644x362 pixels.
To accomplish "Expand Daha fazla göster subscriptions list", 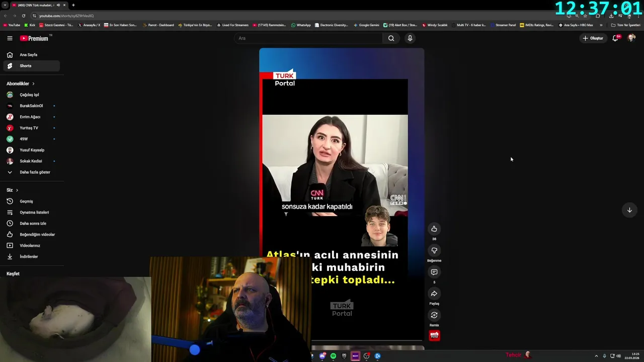I will (x=32, y=172).
